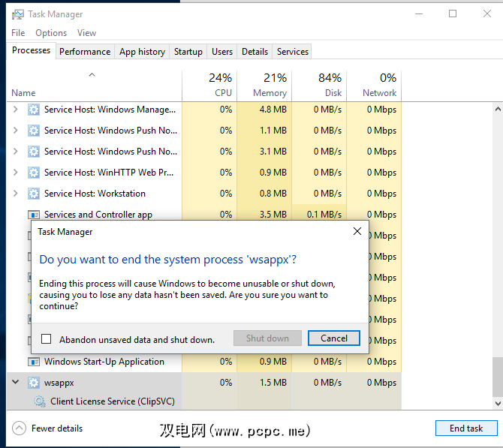Switch to the Users tab
Viewport: 503px width, 448px height.
click(x=222, y=52)
